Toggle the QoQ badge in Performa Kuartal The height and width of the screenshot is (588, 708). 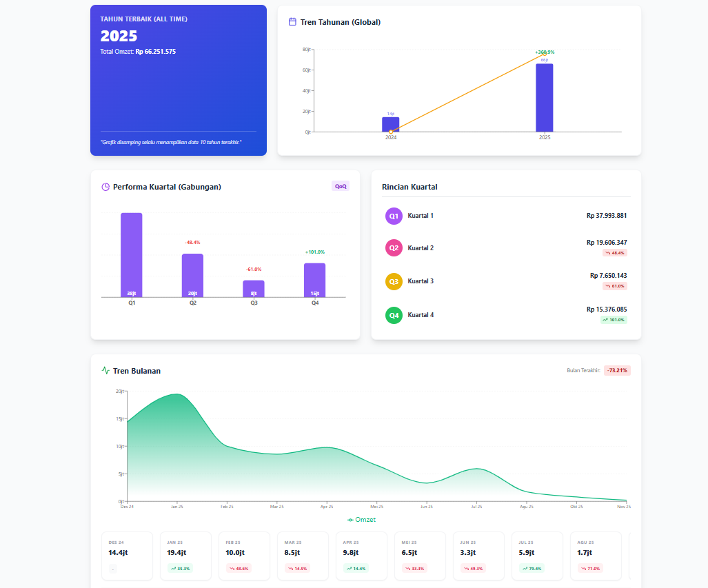(x=341, y=185)
